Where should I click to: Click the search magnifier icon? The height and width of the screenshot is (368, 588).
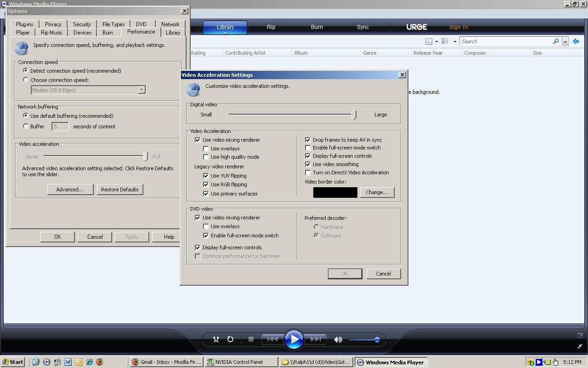pos(555,41)
